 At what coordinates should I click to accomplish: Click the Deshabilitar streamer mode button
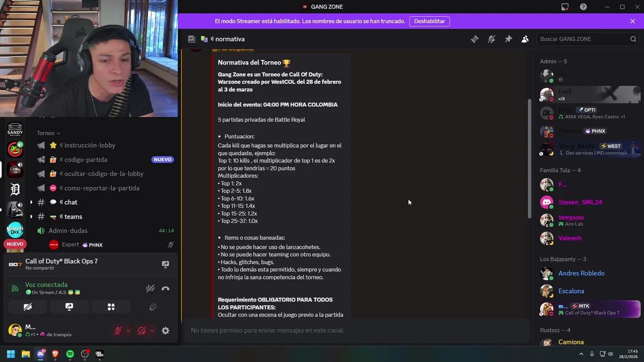click(430, 21)
